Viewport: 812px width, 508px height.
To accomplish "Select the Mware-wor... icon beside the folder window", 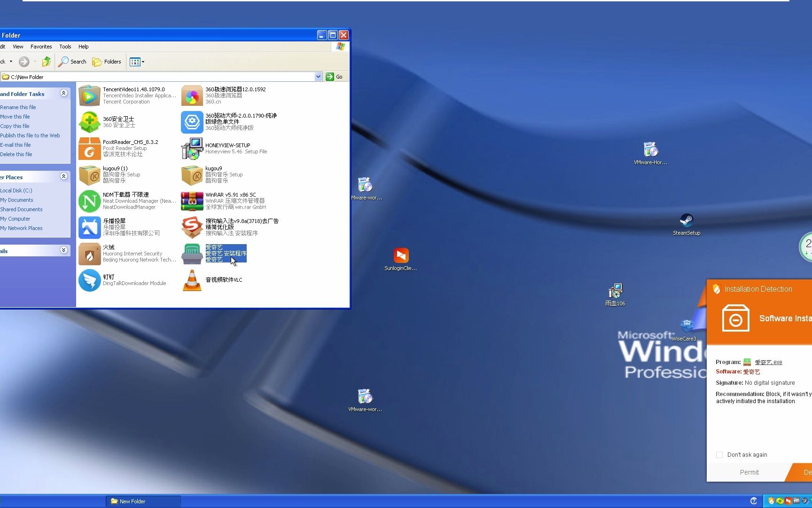I will pos(365,185).
